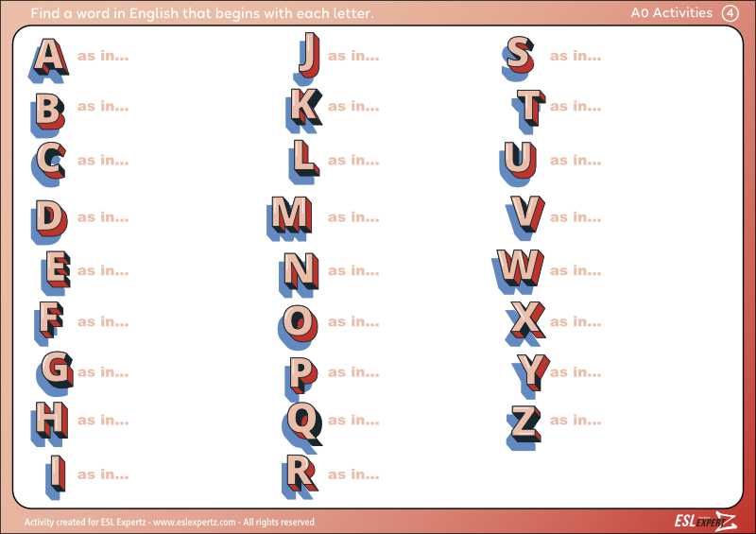Select the 3D letter K
This screenshot has width=756, height=534.
click(x=304, y=111)
